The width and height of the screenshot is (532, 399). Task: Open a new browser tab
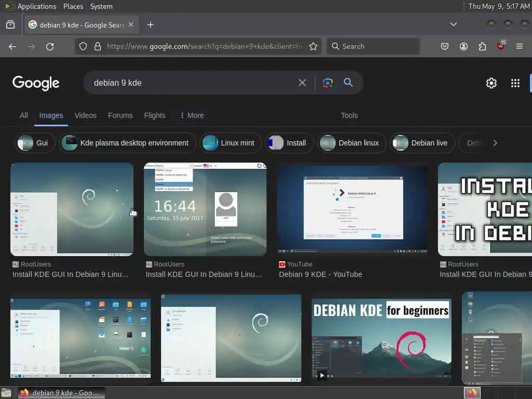(x=150, y=25)
